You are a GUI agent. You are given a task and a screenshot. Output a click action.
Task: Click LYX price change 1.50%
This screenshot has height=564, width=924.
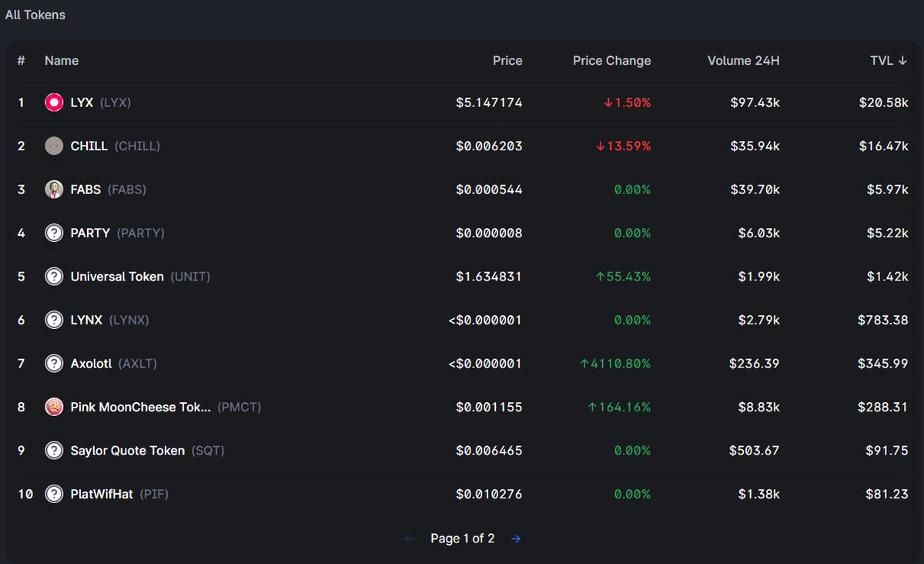628,102
